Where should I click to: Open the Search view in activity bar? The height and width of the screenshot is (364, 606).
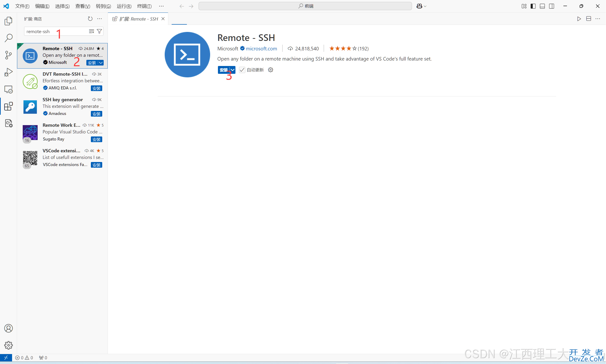click(8, 38)
